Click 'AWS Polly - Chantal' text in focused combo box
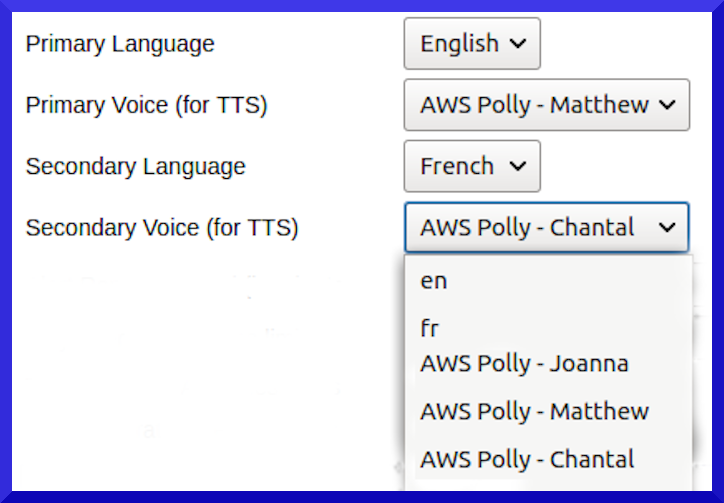 (x=527, y=228)
